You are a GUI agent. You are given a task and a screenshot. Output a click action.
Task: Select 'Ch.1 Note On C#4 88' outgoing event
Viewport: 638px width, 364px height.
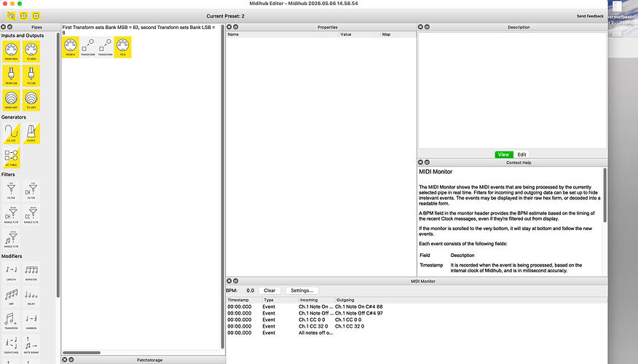coord(358,306)
